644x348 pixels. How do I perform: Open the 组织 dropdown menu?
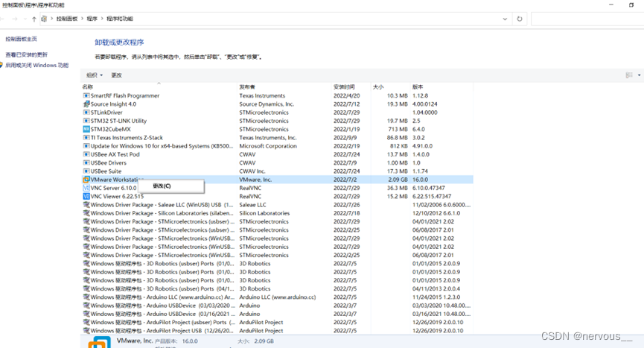tap(95, 75)
